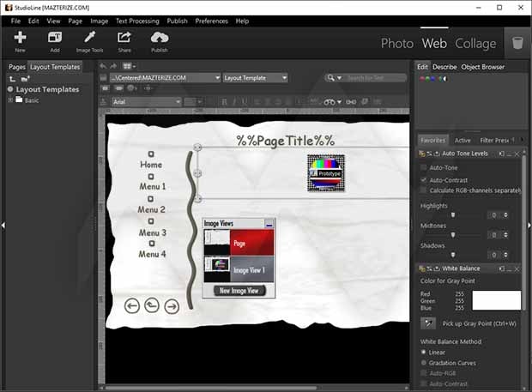This screenshot has height=392, width=532.
Task: Click the white Gray Point color swatch
Action: point(496,300)
